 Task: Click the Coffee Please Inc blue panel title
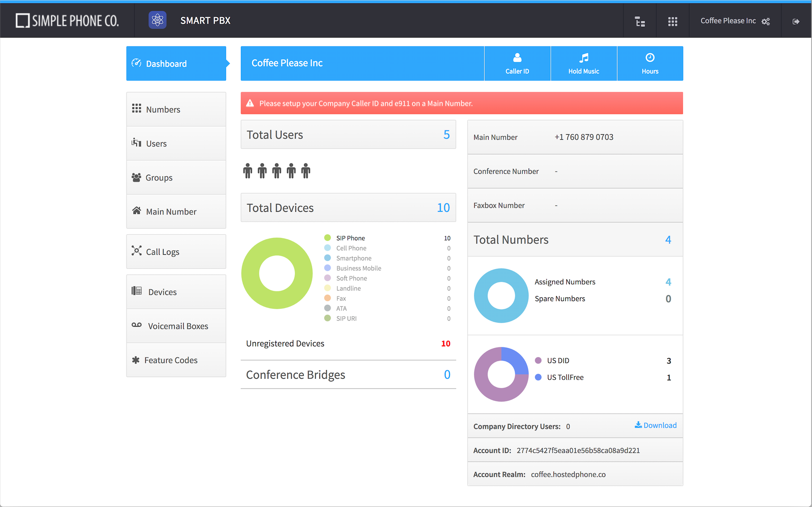click(287, 63)
